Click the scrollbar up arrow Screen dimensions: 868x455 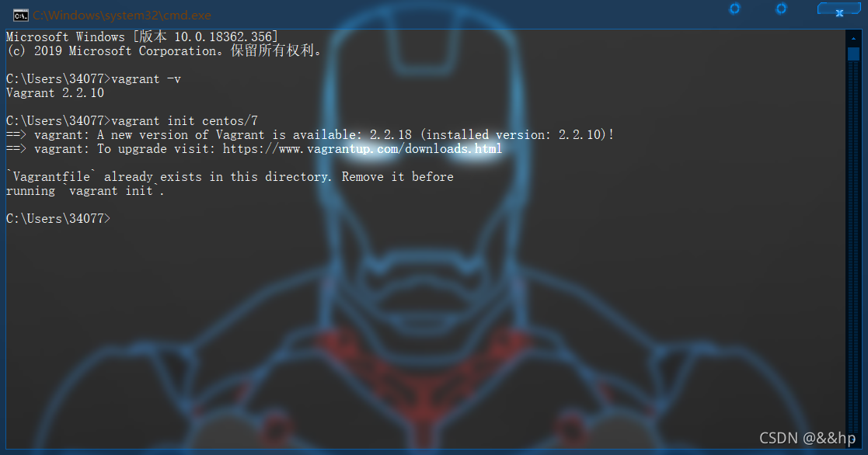coord(853,38)
